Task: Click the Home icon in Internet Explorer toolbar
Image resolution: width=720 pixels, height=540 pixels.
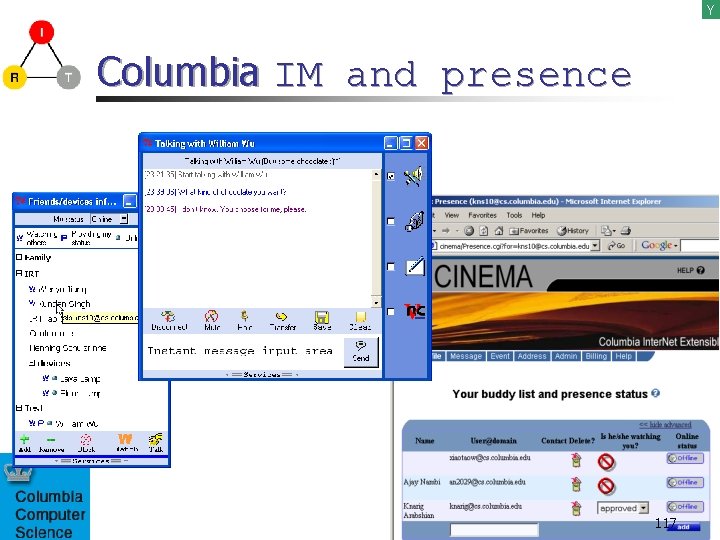Action: pyautogui.click(x=499, y=231)
